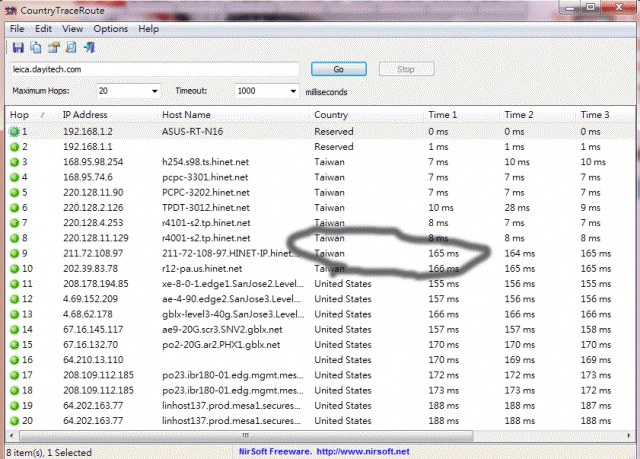The height and width of the screenshot is (459, 640).
Task: Open the Properties toolbar icon
Action: tap(54, 48)
